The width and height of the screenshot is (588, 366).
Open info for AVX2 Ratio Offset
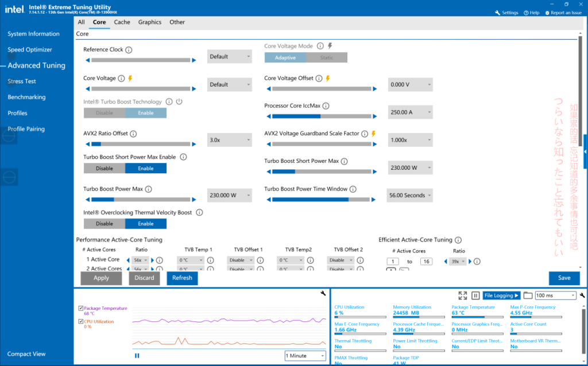[x=133, y=134]
